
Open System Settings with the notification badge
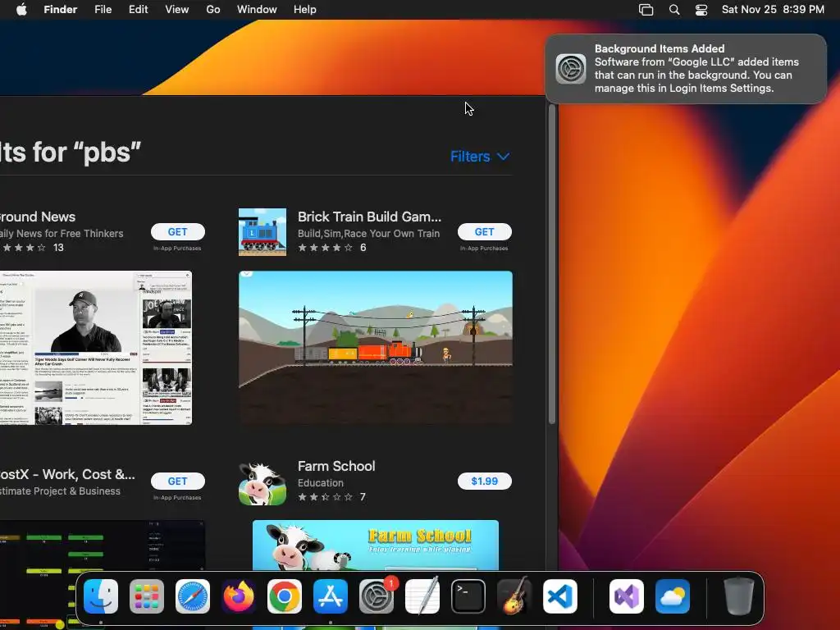(377, 596)
